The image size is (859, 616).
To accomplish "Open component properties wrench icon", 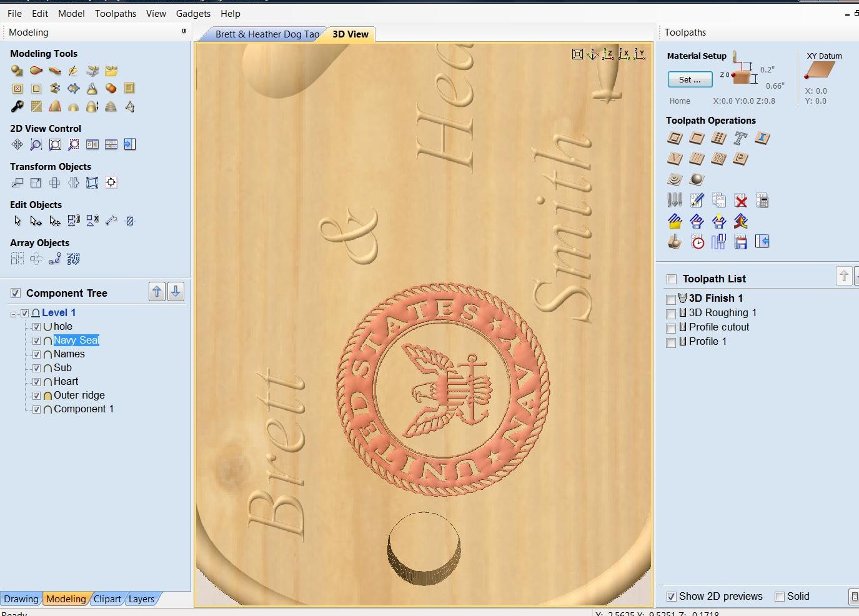I will (17, 106).
